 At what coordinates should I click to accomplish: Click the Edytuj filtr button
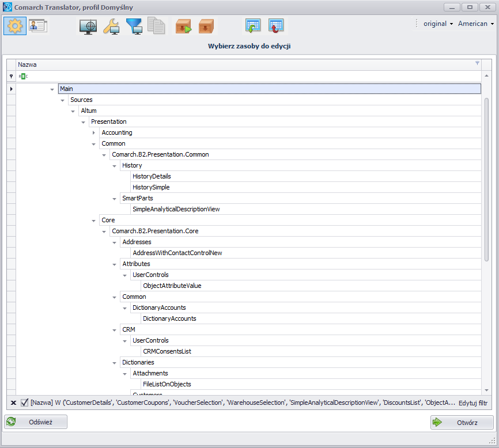click(473, 403)
